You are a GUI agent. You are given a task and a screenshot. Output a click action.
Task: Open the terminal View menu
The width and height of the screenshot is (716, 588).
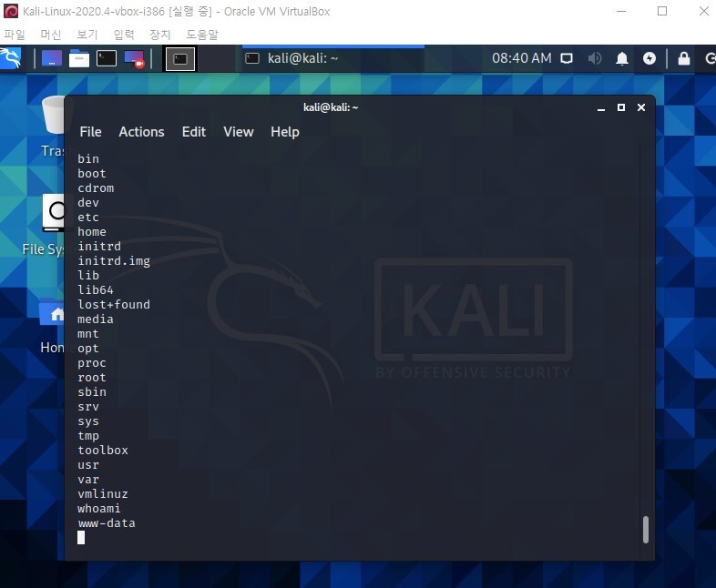pos(239,132)
